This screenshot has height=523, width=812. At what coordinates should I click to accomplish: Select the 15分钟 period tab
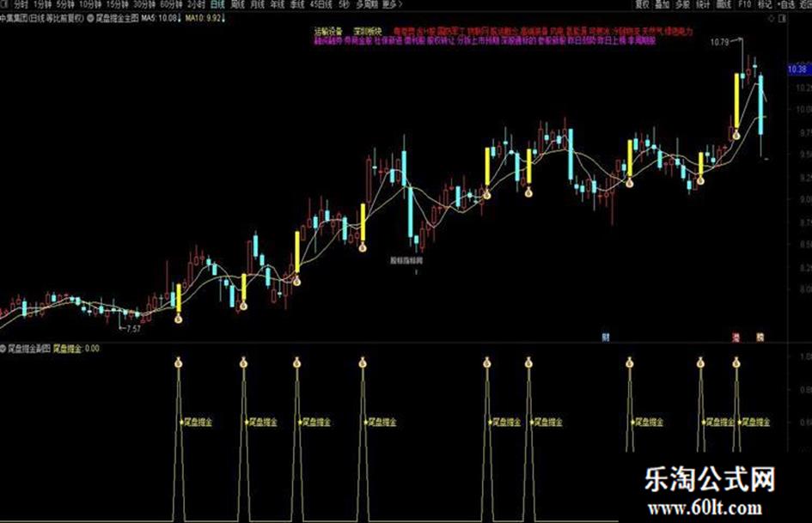coord(117,4)
